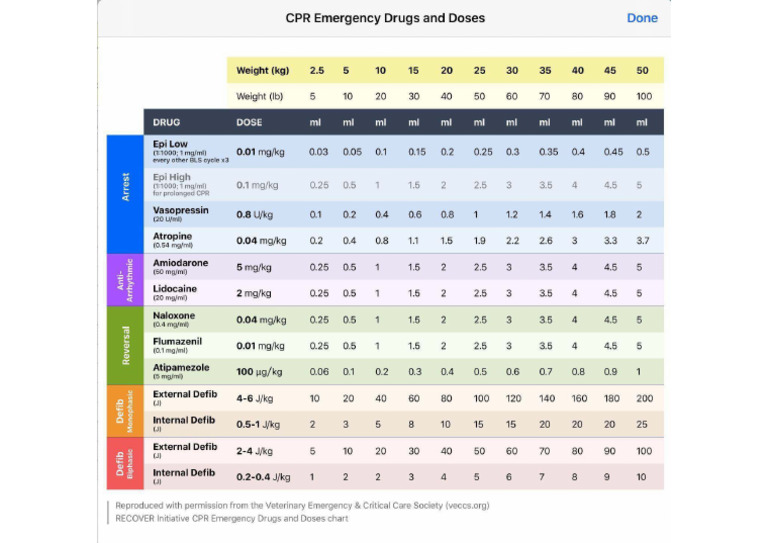Click Vasopressin value '1.2' for 30 kg
This screenshot has height=543, width=768.
(512, 214)
